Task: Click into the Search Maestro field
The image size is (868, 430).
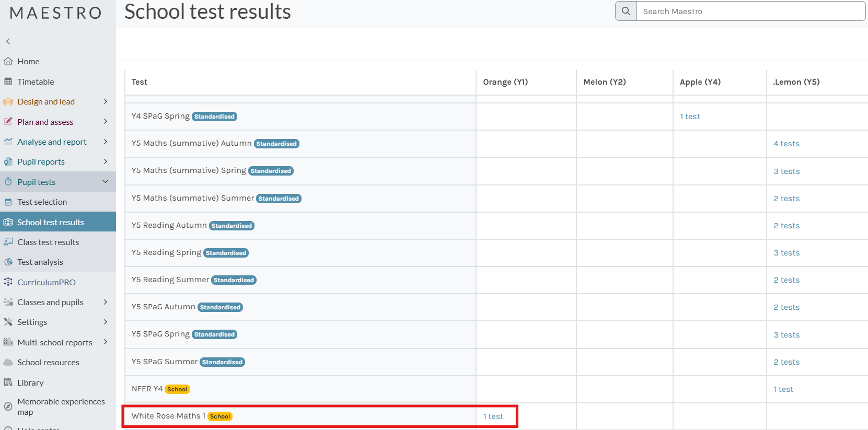Action: point(750,11)
